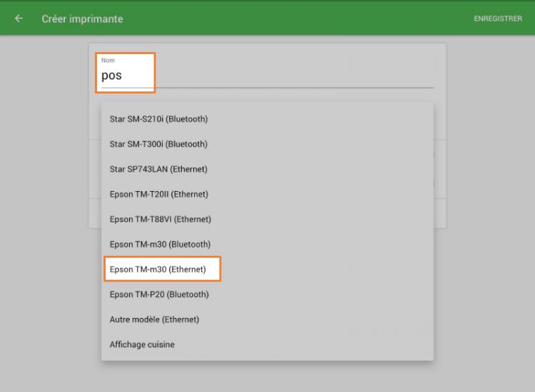Select Star SM-S210i (Bluetooth) printer
535x392 pixels.
[x=158, y=119]
